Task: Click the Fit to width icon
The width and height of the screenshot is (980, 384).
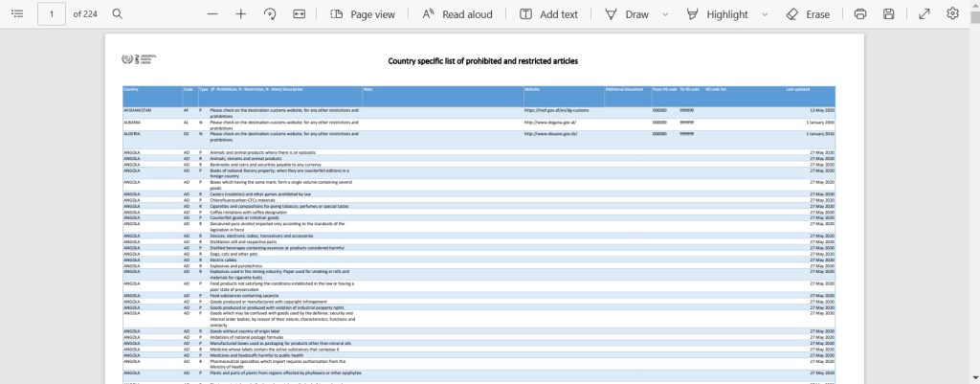Action: click(x=299, y=13)
